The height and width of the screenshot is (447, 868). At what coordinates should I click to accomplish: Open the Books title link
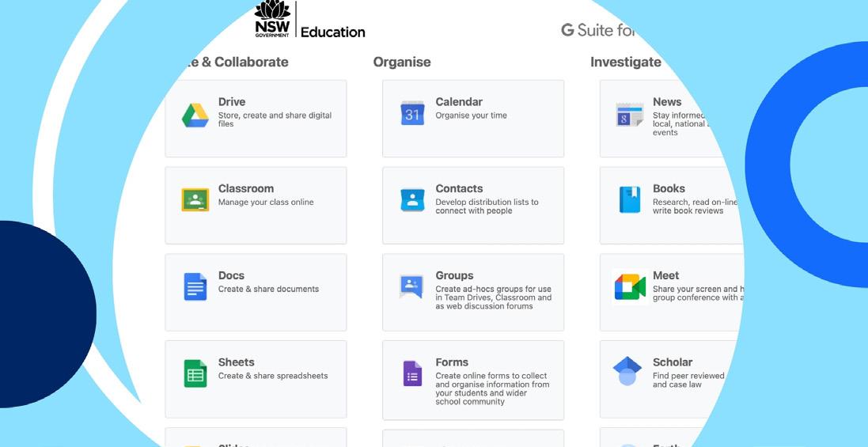tap(669, 188)
